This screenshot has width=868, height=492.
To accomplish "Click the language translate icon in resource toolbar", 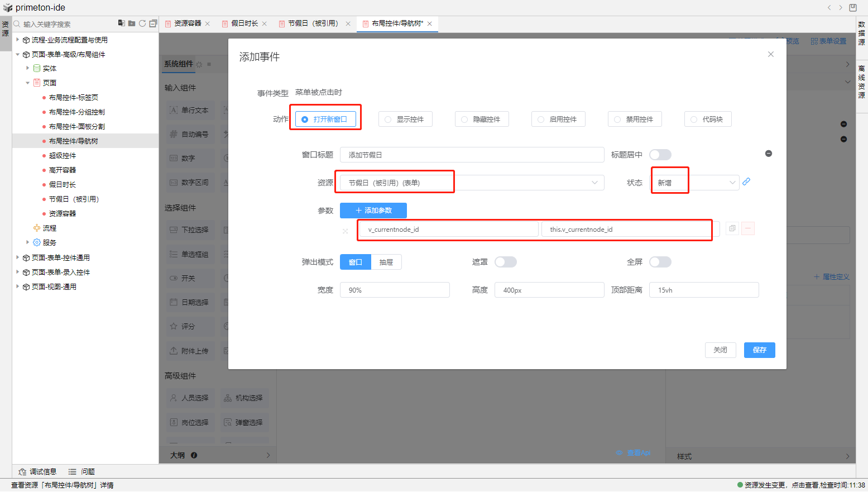I will (x=121, y=23).
